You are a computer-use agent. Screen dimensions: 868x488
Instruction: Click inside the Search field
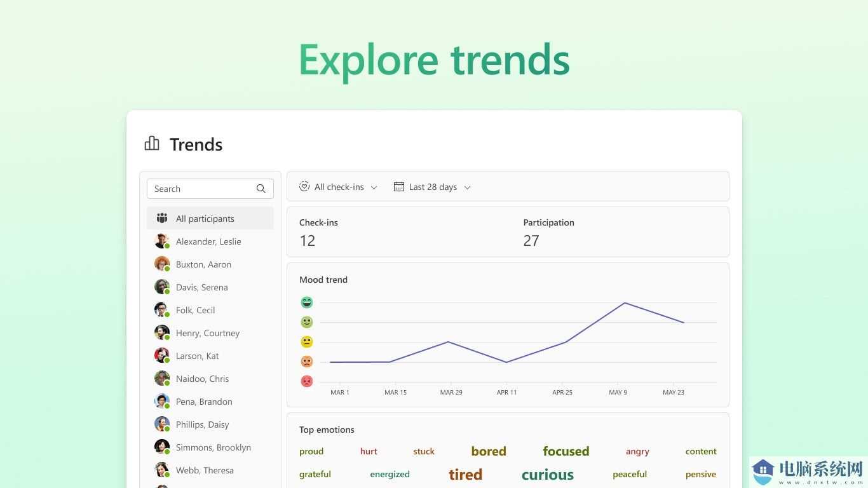pos(210,189)
